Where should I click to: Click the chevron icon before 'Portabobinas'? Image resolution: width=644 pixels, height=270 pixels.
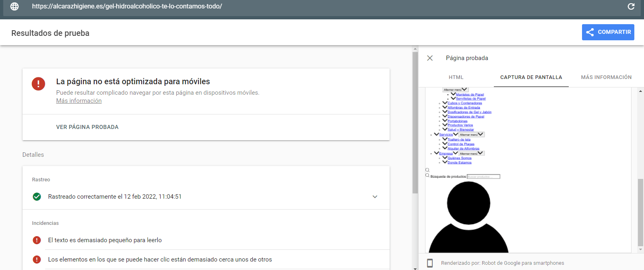click(445, 120)
